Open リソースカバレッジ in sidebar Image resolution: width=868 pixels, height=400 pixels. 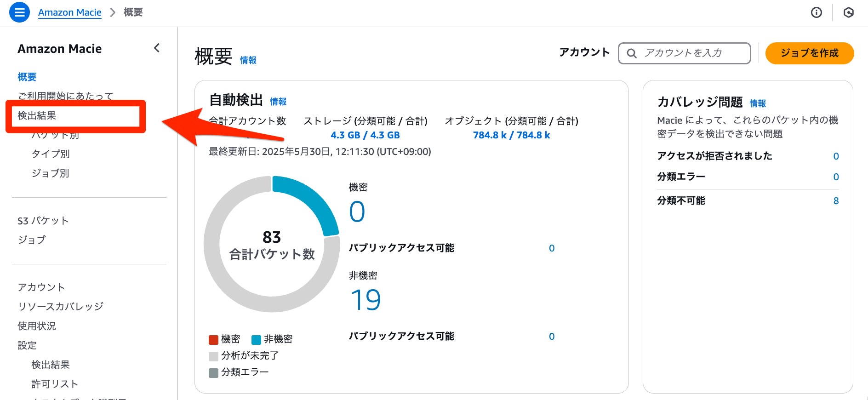(x=61, y=306)
